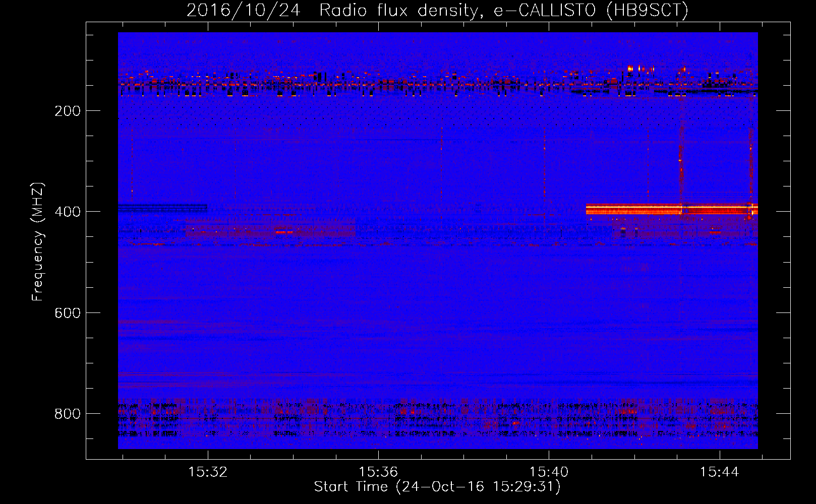Click the bright red emission band near 400 MHz
Viewport: 816px width, 504px height.
[x=672, y=209]
